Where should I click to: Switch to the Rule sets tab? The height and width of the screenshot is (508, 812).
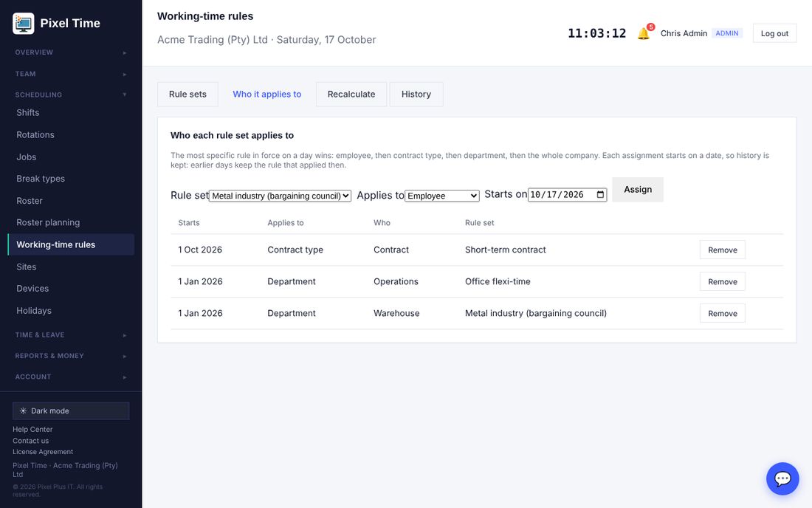point(187,95)
